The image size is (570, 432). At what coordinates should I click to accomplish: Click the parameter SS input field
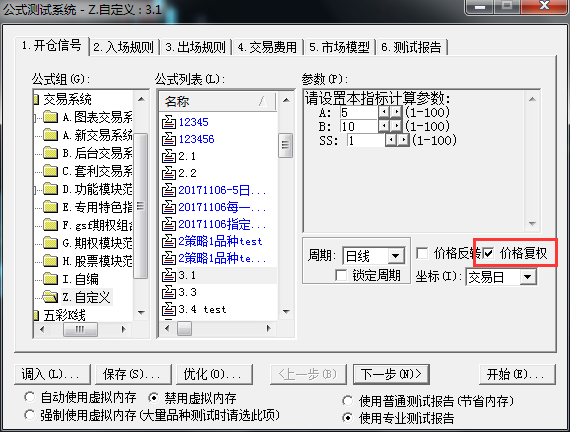(366, 140)
